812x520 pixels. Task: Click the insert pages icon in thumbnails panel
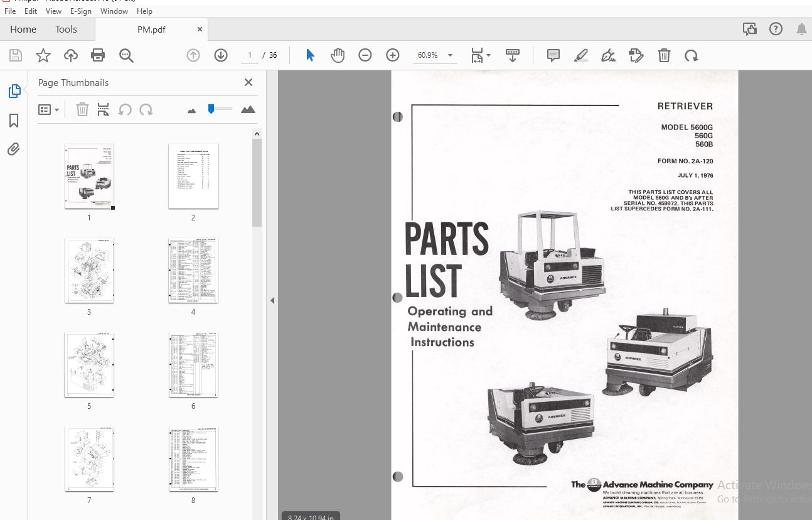(104, 109)
